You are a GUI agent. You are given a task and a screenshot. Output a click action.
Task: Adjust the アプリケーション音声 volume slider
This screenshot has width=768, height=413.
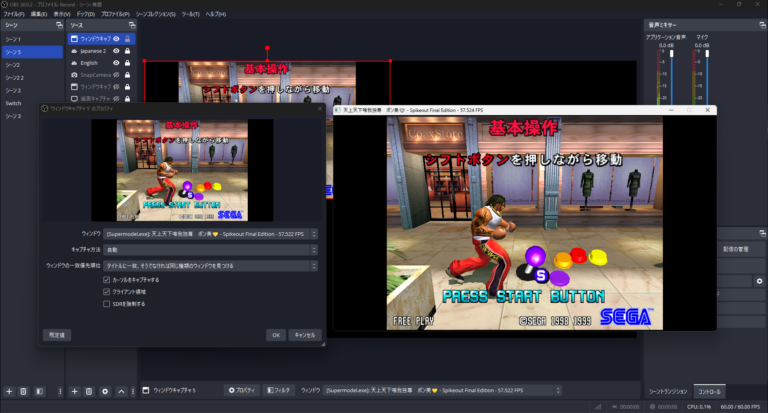pyautogui.click(x=672, y=54)
